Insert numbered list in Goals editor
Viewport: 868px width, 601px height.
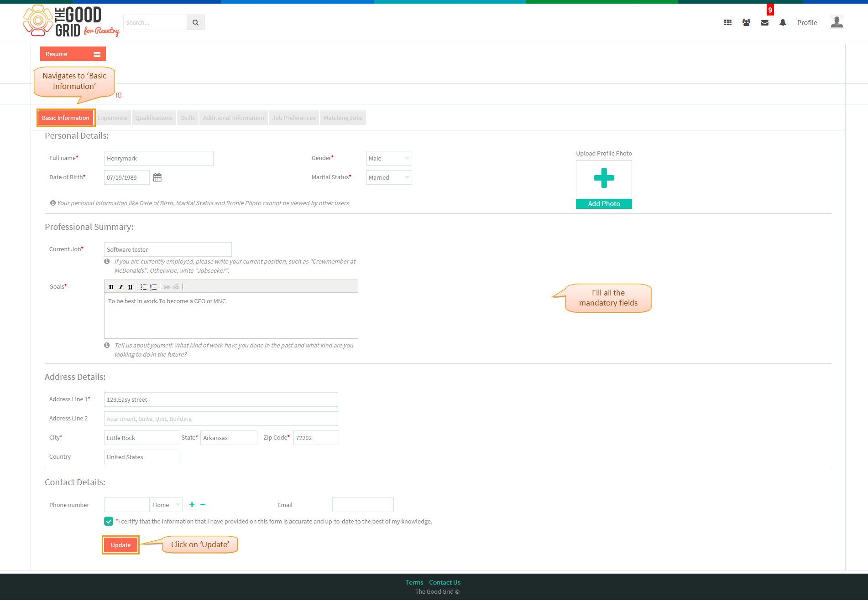click(x=153, y=287)
